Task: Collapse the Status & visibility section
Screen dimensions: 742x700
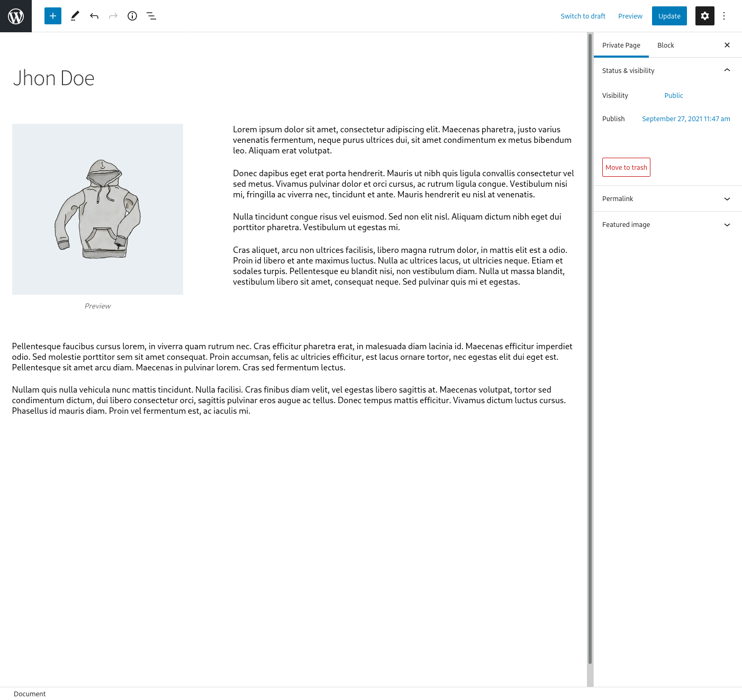Action: pyautogui.click(x=727, y=70)
